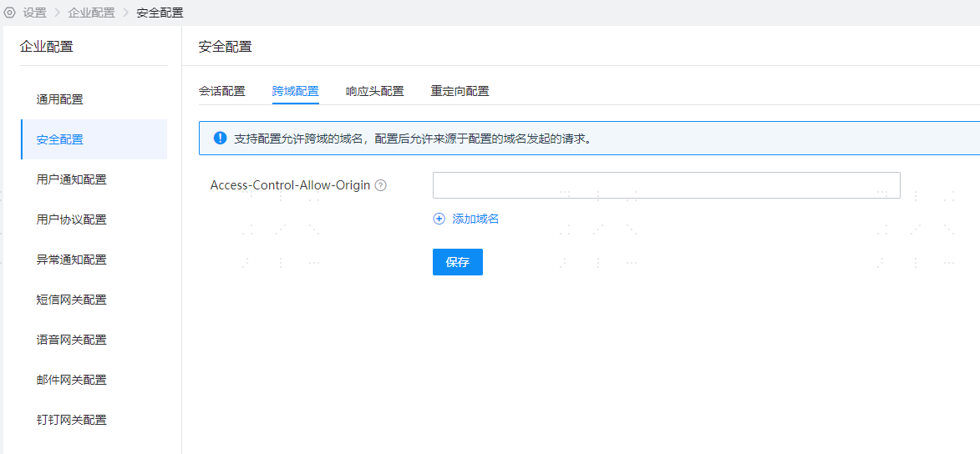Screen dimensions: 980x454
Task: Click the 添加域名 link
Action: coord(475,219)
